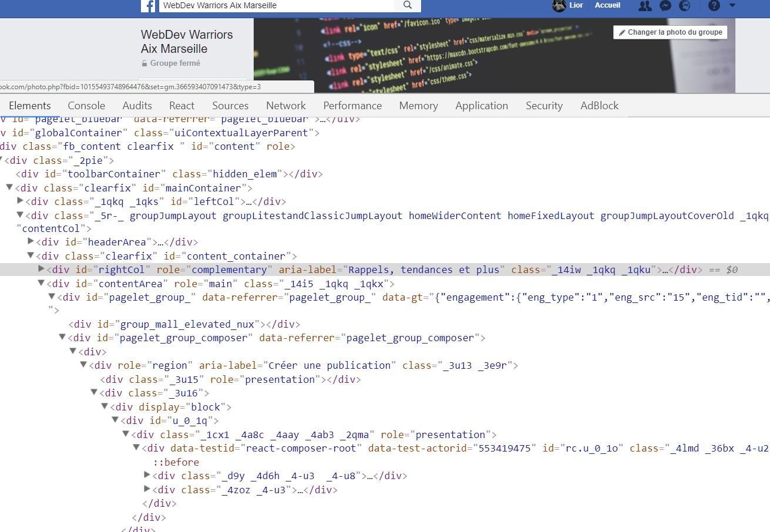This screenshot has width=770, height=532.
Task: Switch to the Network tab
Action: tap(286, 106)
